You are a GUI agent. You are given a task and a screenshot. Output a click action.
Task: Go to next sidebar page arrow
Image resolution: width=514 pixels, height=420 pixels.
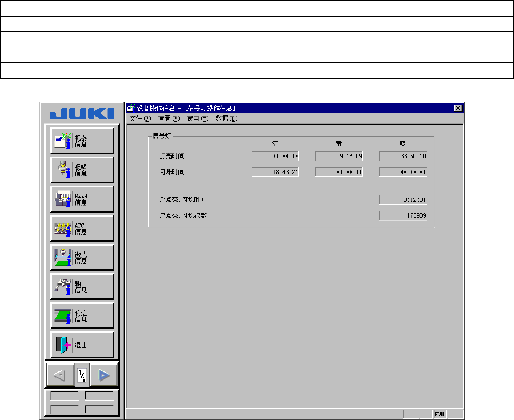[x=104, y=375]
